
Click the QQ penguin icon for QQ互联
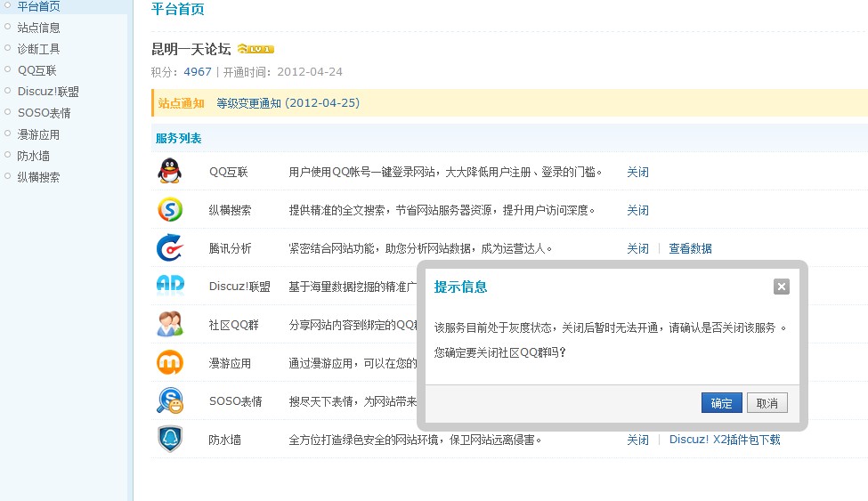click(x=169, y=171)
